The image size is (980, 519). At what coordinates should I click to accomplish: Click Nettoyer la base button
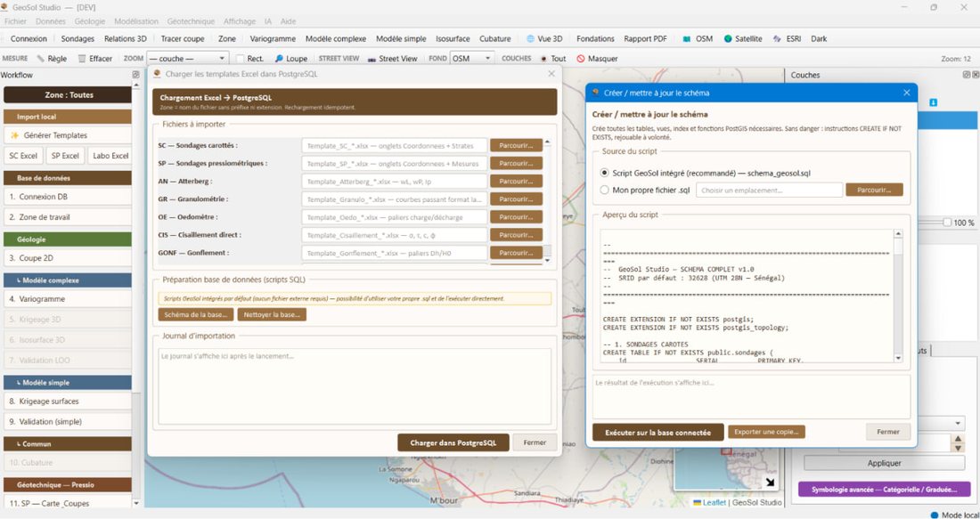tap(272, 315)
